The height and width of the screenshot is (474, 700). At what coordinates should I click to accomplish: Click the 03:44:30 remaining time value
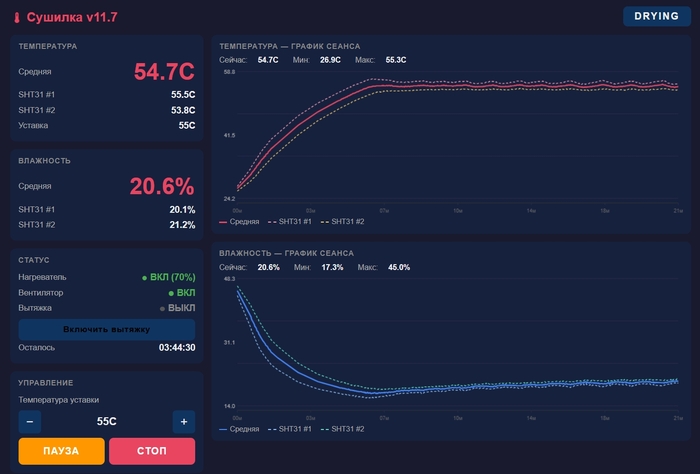[x=177, y=347]
